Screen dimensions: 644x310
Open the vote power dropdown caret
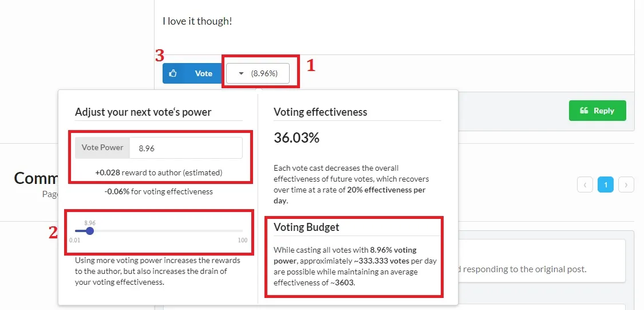click(x=241, y=73)
